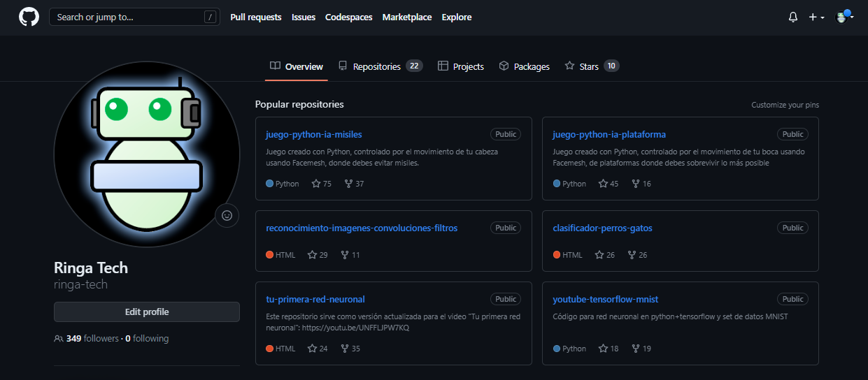Viewport: 868px width, 380px height.
Task: Set status with the smiley icon
Action: point(227,215)
